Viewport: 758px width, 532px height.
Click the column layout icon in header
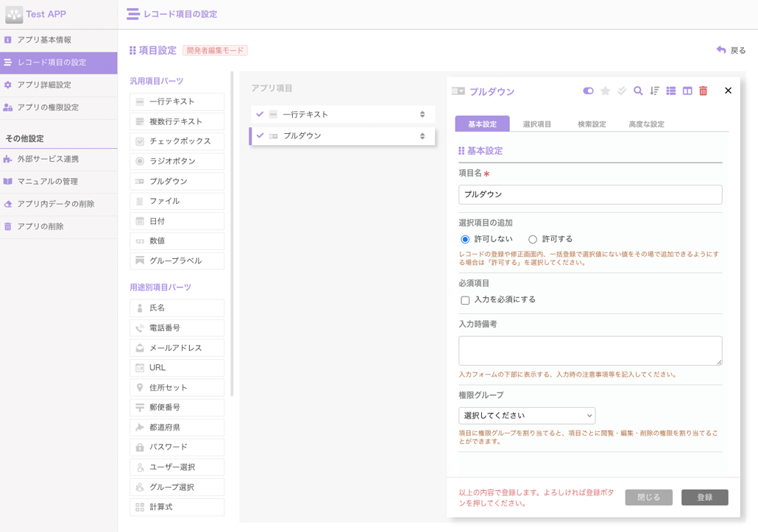point(687,91)
